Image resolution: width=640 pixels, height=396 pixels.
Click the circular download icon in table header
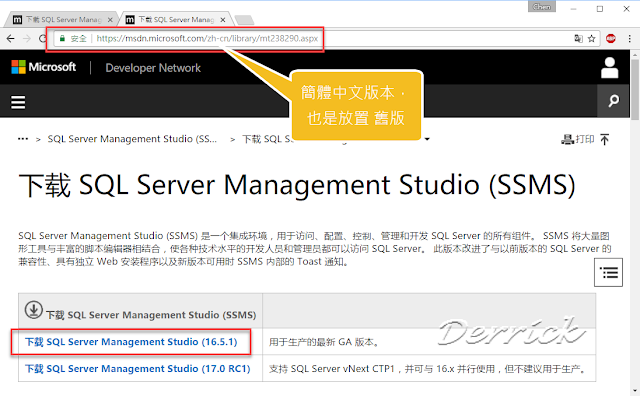(33, 309)
